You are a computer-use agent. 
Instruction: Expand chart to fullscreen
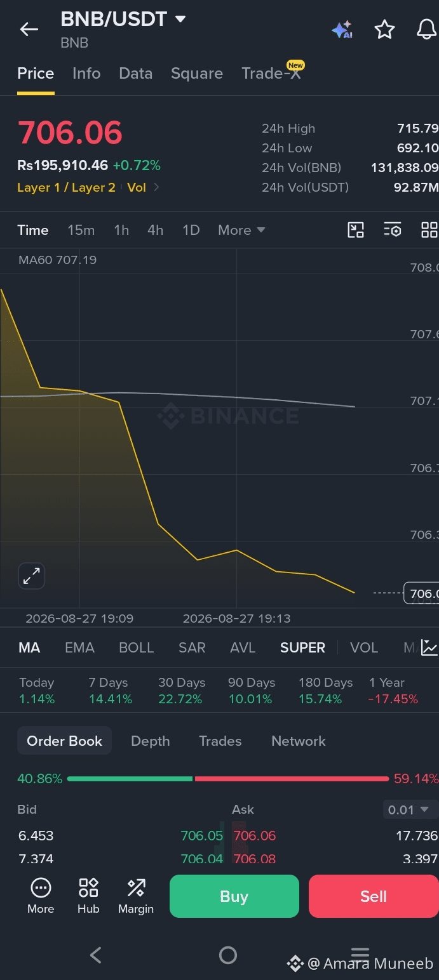pos(31,576)
